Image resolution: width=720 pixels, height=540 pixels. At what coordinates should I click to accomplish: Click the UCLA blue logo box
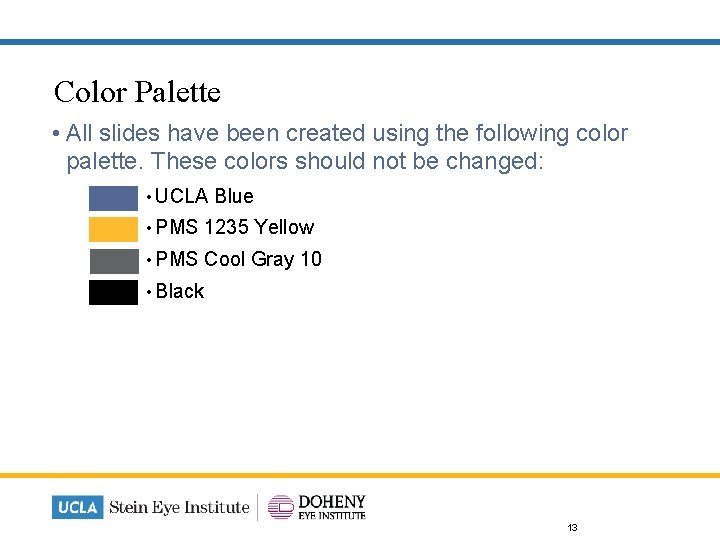[x=78, y=507]
